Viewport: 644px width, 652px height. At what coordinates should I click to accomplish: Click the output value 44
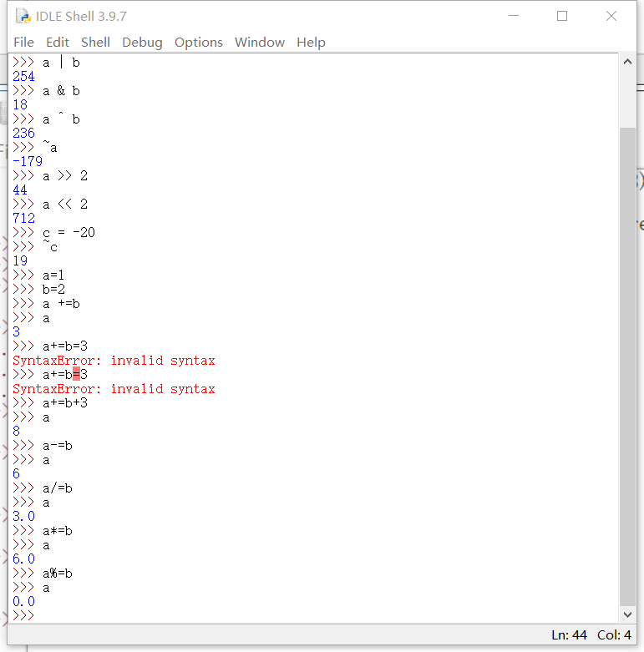coord(20,190)
